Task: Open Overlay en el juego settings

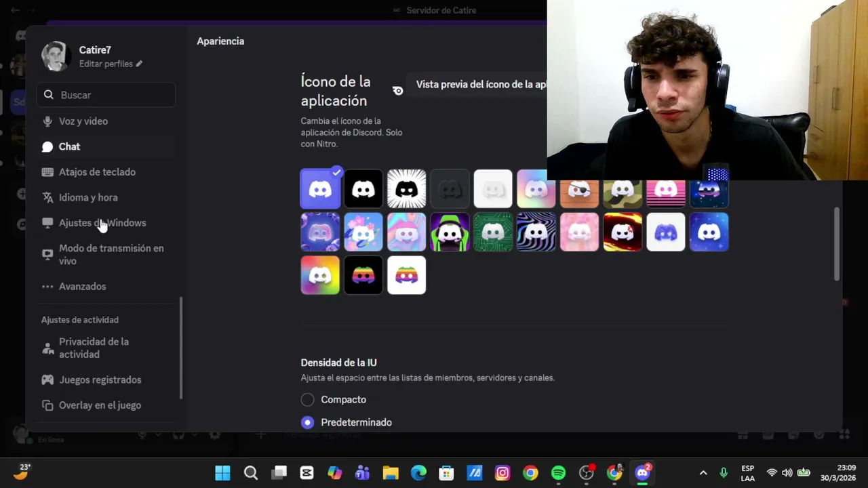Action: pyautogui.click(x=106, y=405)
